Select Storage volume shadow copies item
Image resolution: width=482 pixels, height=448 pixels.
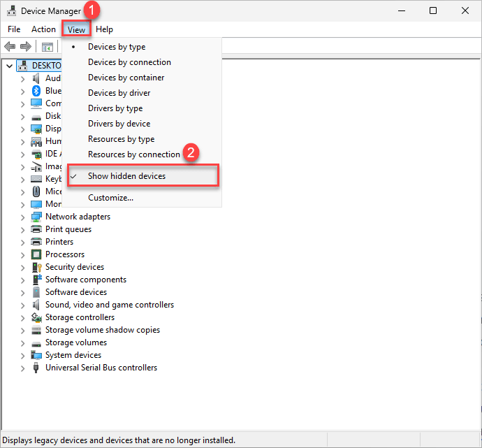pyautogui.click(x=103, y=330)
